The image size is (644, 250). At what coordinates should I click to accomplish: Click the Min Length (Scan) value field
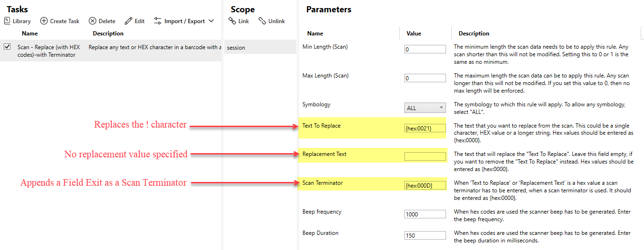coord(425,49)
